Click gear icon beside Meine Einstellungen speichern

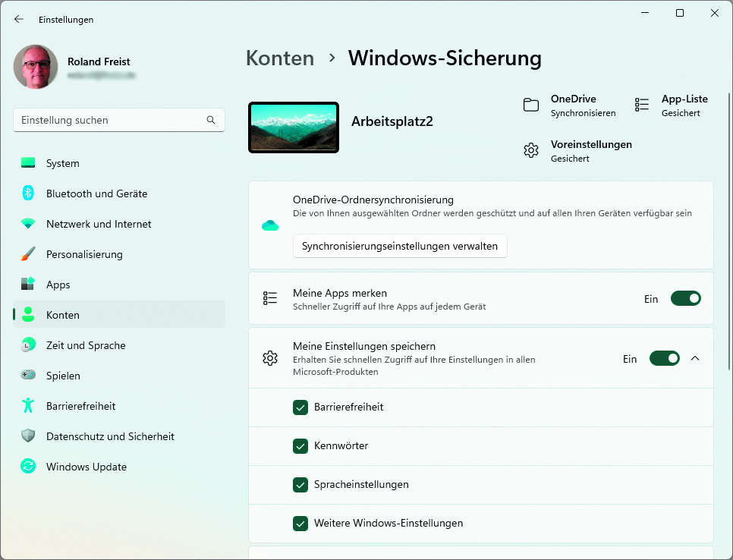[270, 358]
